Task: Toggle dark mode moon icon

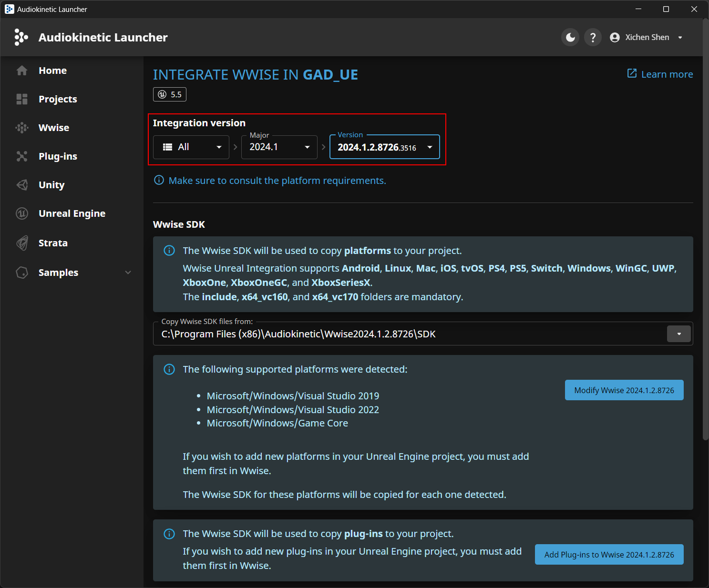Action: [x=570, y=37]
